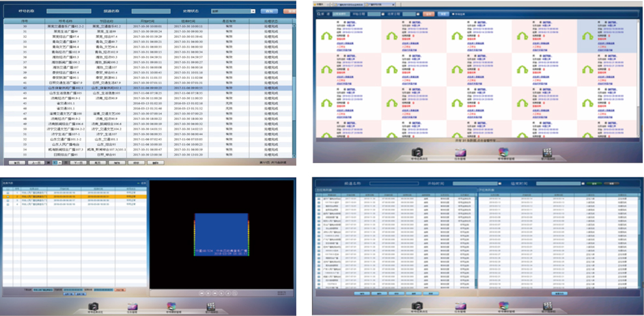The height and width of the screenshot is (316, 644).
Task: Open the photo-folder dock icon in headphone-card window
Action: [460, 152]
